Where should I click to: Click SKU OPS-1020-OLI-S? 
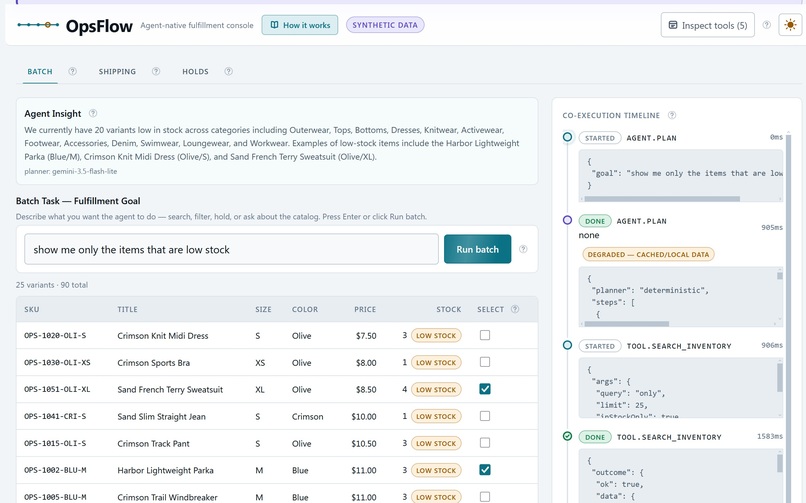click(55, 336)
